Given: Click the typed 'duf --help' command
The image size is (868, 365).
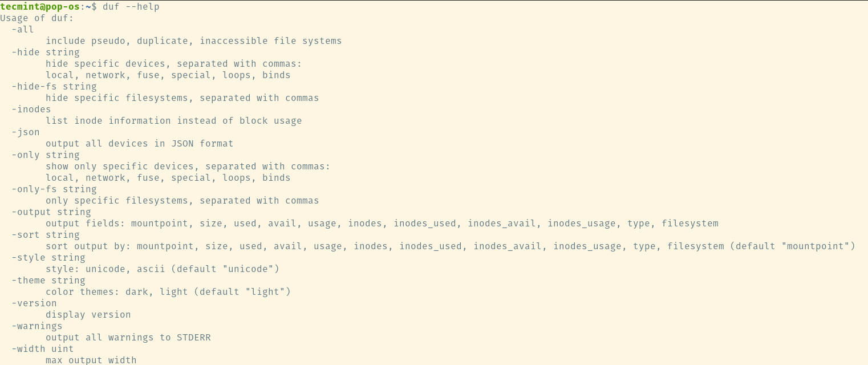Looking at the screenshot, I should [131, 7].
